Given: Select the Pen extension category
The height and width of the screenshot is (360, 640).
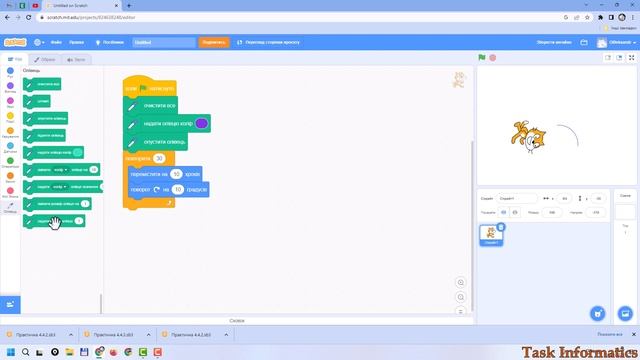Looking at the screenshot, I should tap(10, 207).
